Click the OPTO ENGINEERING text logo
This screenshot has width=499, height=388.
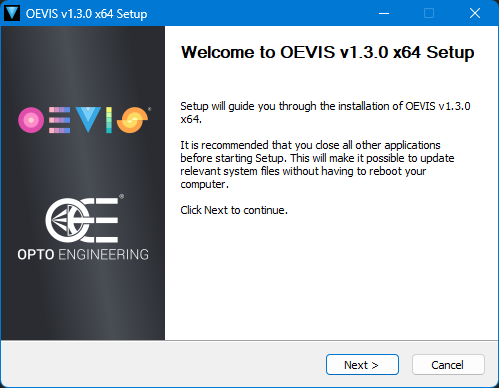pos(83,254)
